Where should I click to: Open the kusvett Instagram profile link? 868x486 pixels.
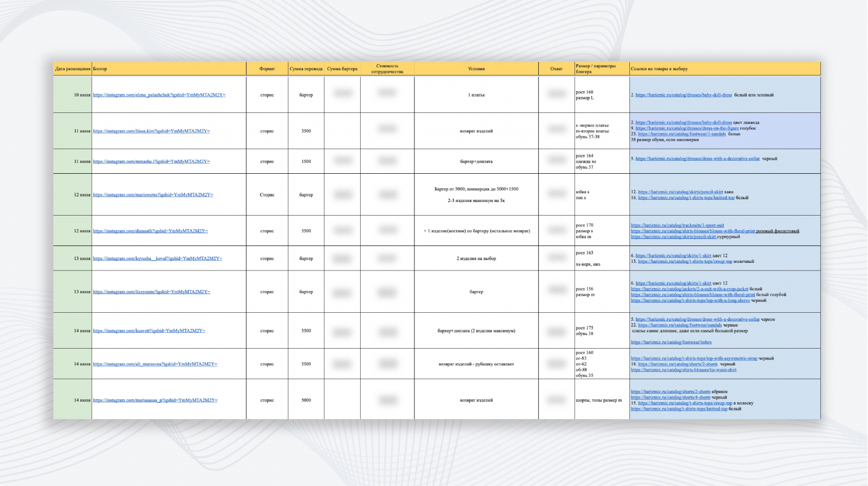click(149, 331)
